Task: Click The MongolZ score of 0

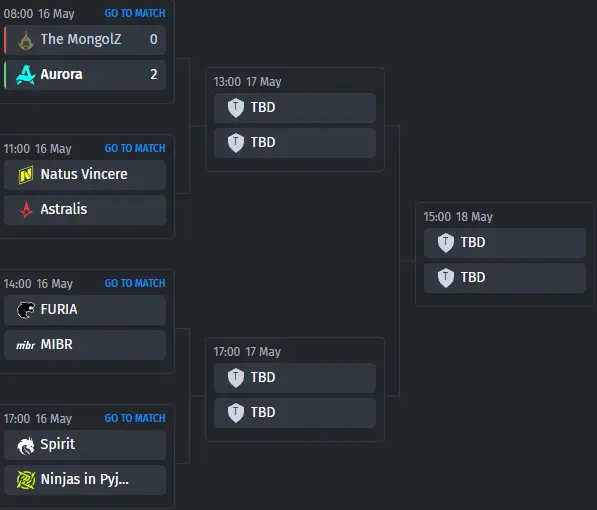Action: coord(153,39)
